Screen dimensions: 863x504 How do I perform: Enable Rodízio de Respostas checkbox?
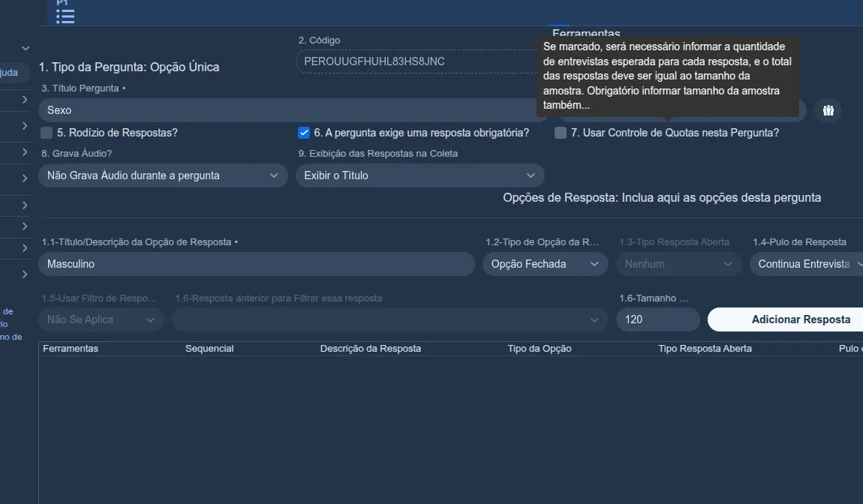[x=47, y=133]
